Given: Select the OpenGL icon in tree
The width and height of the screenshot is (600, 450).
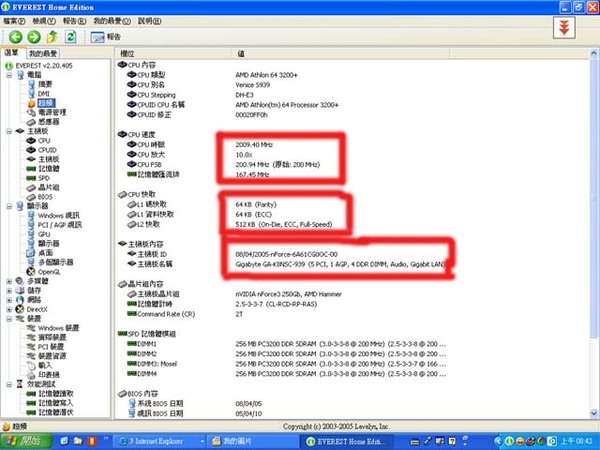Looking at the screenshot, I should coord(31,272).
